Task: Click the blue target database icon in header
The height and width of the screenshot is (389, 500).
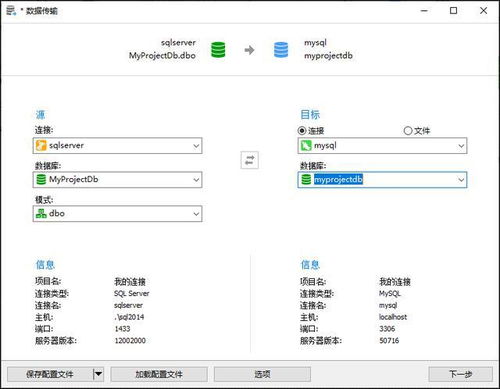Action: pos(281,50)
